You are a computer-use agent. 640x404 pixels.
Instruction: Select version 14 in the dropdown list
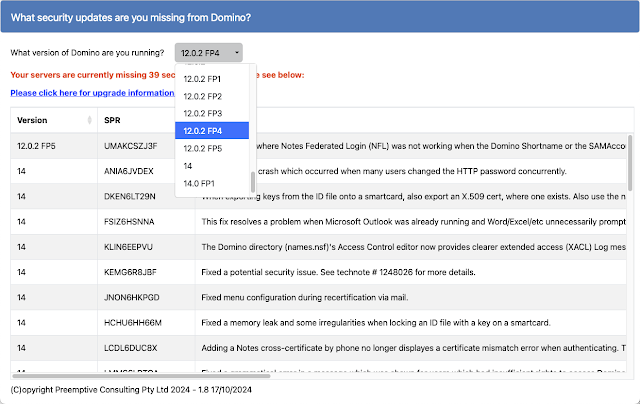[x=212, y=166]
